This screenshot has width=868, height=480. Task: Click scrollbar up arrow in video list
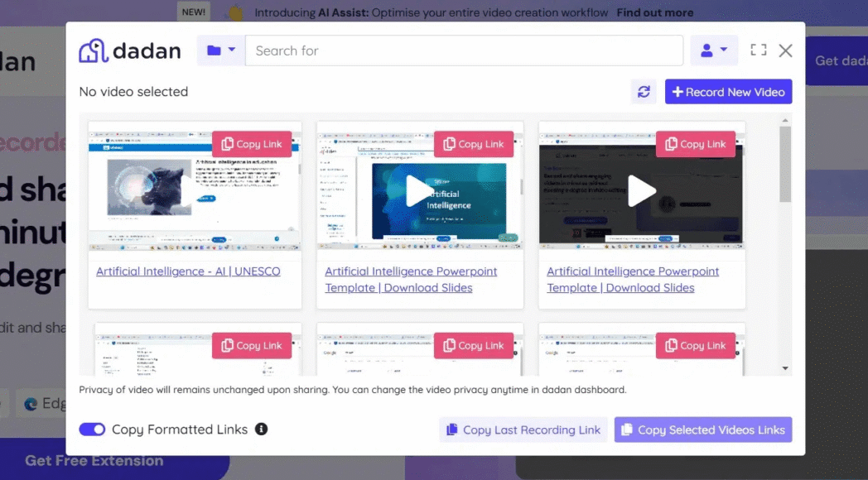tap(785, 120)
